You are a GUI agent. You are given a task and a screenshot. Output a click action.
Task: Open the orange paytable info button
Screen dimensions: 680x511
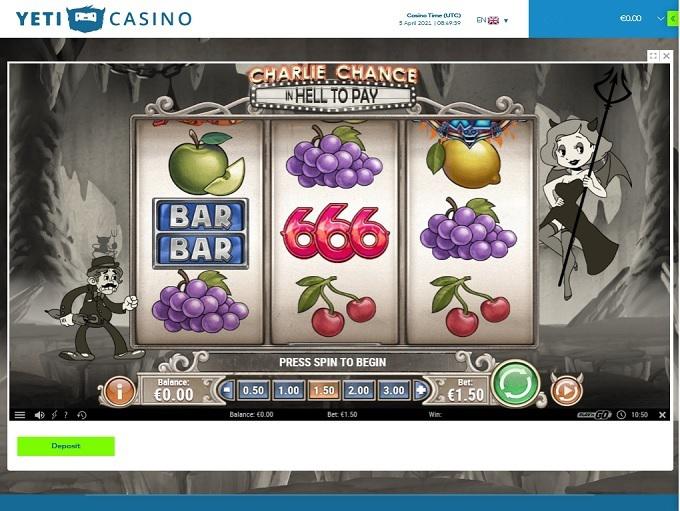point(120,391)
